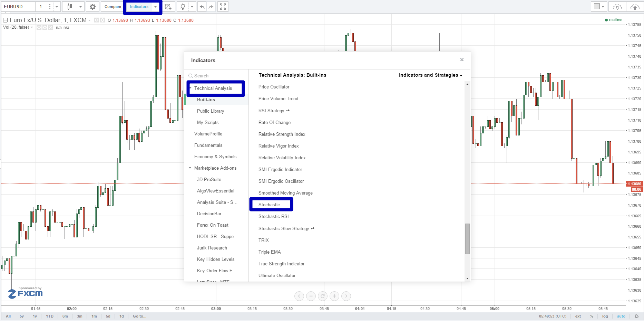Add Stochastic RSI indicator
Viewport: 644px width, 321px height.
274,216
